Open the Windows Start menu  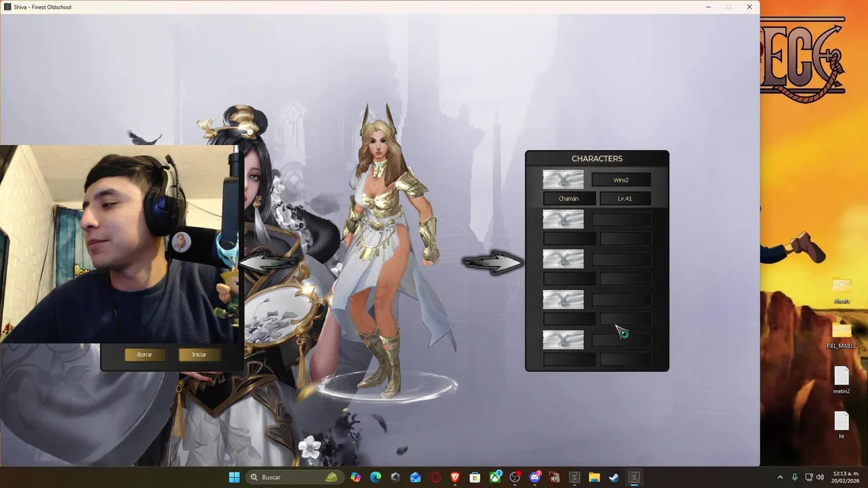[234, 477]
